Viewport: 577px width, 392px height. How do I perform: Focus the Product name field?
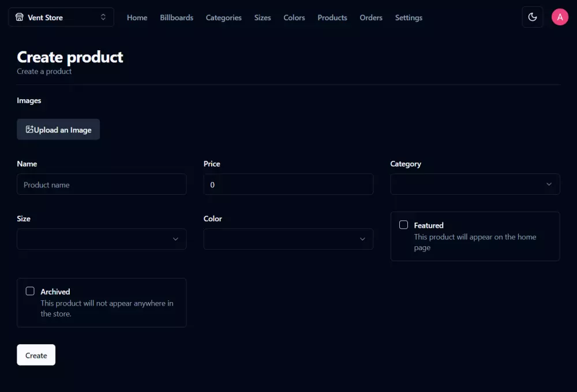(102, 184)
